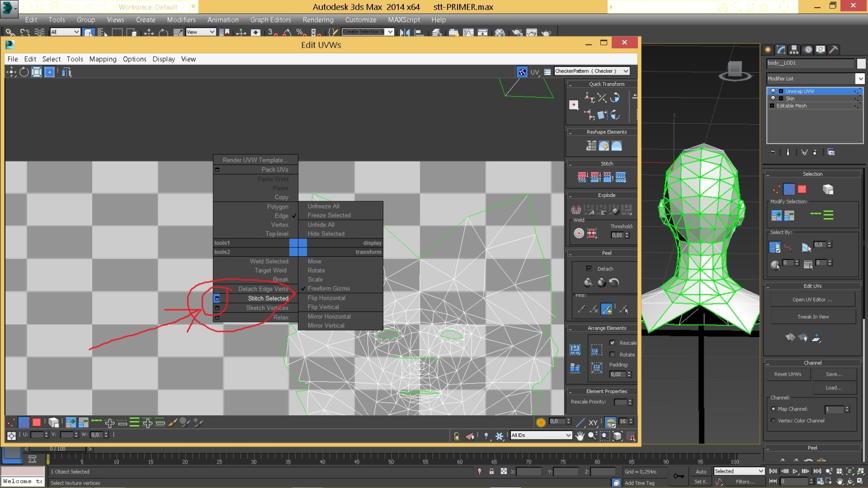This screenshot has width=868, height=488.
Task: Toggle the Rescale checkbox in Arrange Elements
Action: point(612,343)
